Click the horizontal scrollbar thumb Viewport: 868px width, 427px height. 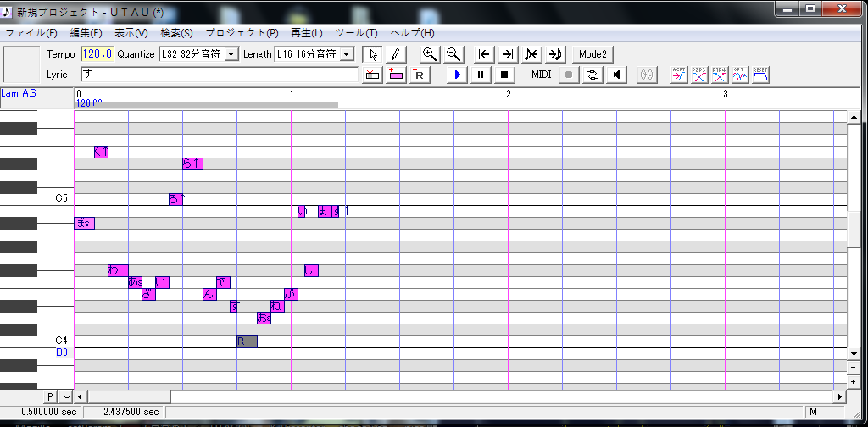[130, 396]
